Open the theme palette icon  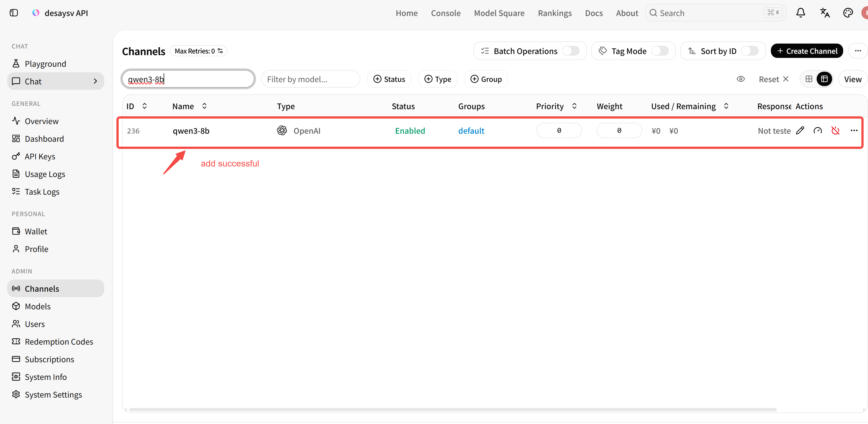tap(848, 13)
